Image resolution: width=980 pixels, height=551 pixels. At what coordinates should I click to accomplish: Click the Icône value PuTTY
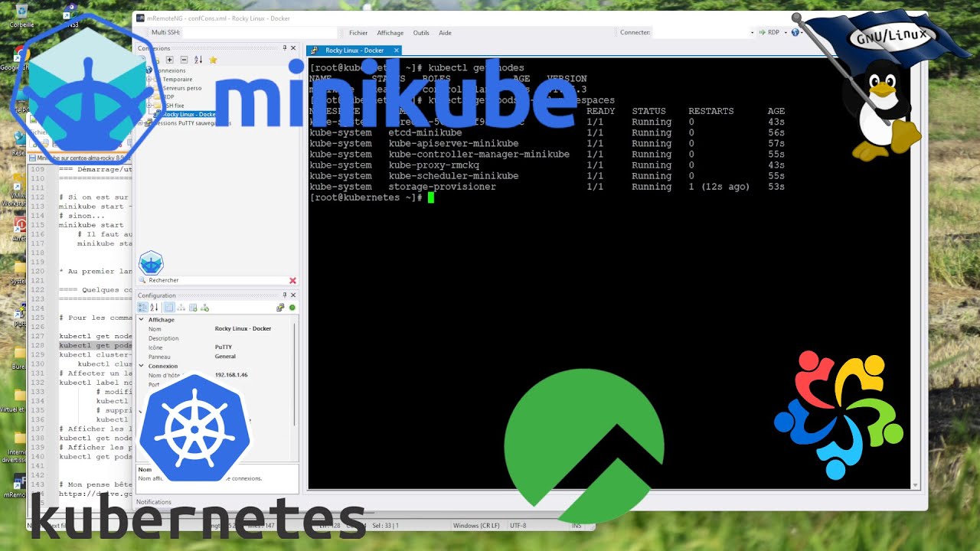(x=224, y=347)
